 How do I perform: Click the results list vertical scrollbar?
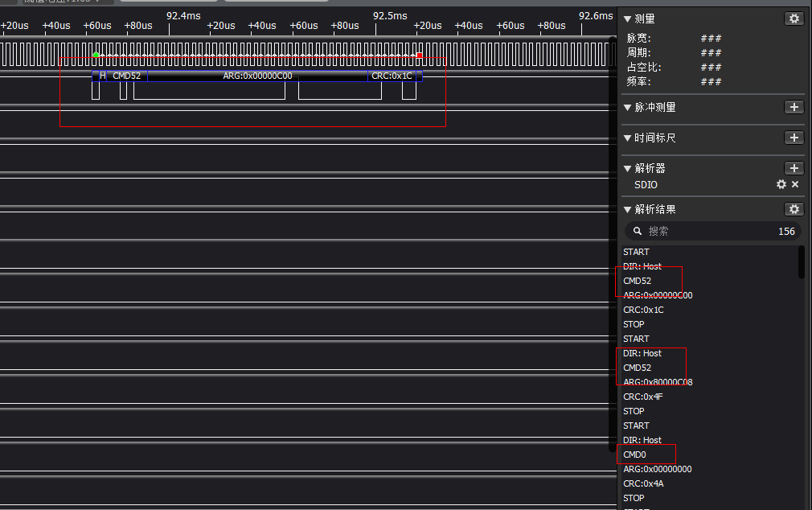[802, 261]
